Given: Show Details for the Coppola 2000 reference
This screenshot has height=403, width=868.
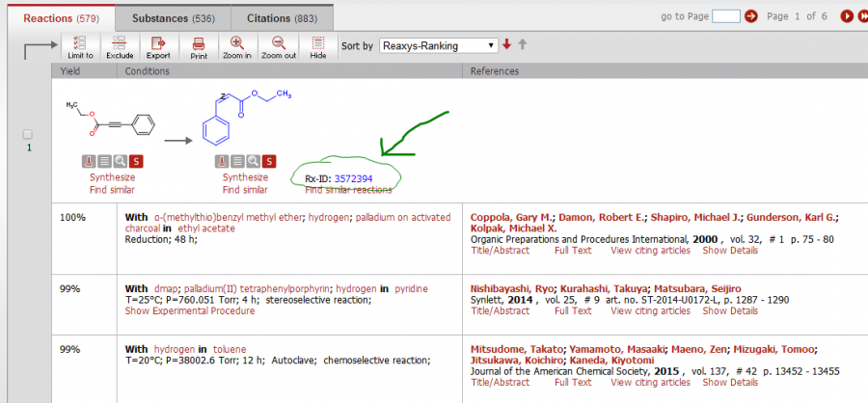Looking at the screenshot, I should click(x=730, y=251).
